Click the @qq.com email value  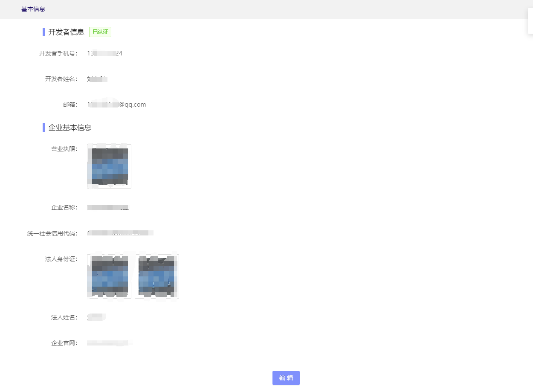116,105
